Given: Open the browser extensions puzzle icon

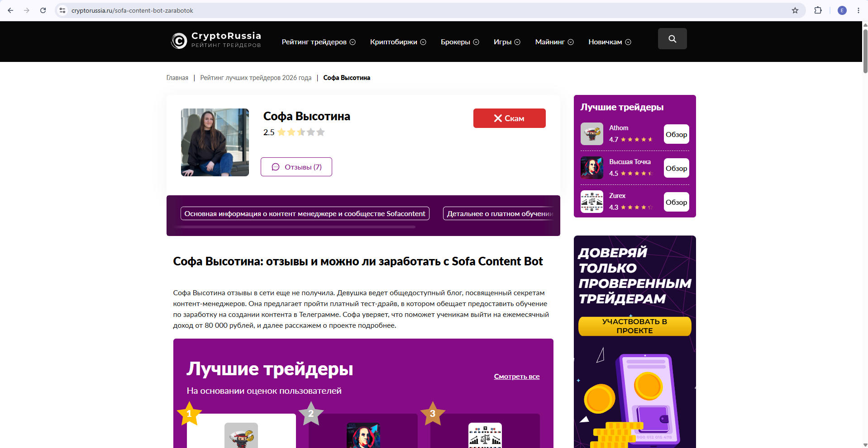Looking at the screenshot, I should pos(818,10).
